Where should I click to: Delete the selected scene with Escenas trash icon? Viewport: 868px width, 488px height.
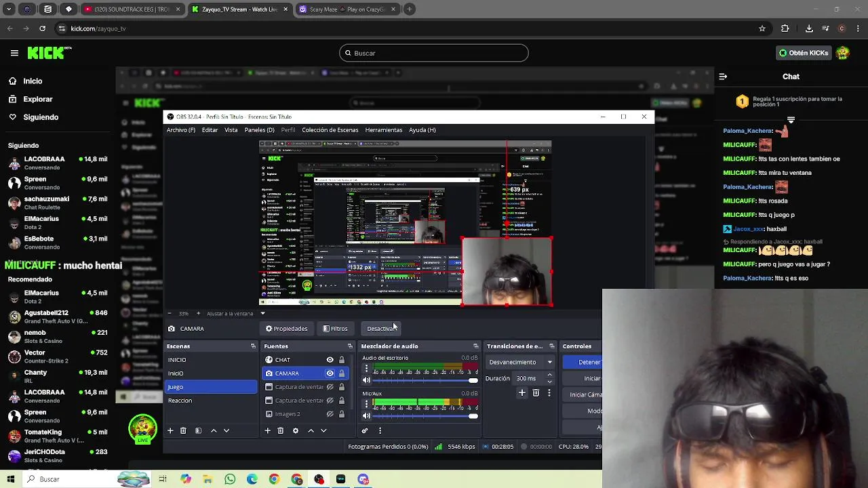[x=183, y=430]
